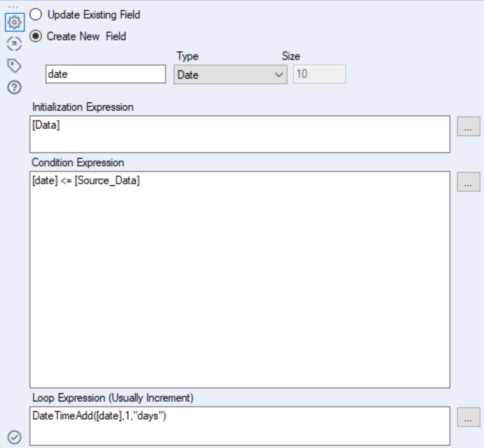This screenshot has height=448, width=484.
Task: Open the Annotation tag icon
Action: (x=14, y=66)
